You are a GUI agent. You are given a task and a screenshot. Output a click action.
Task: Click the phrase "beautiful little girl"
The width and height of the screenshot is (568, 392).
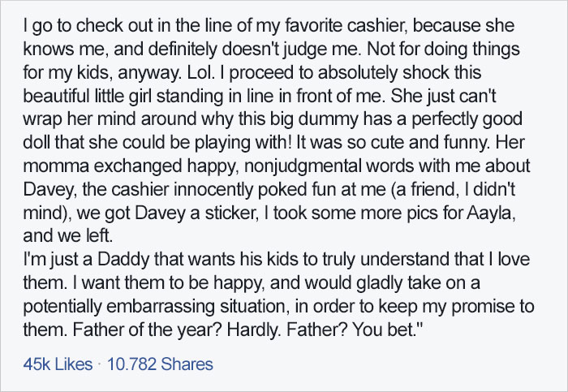click(x=88, y=96)
